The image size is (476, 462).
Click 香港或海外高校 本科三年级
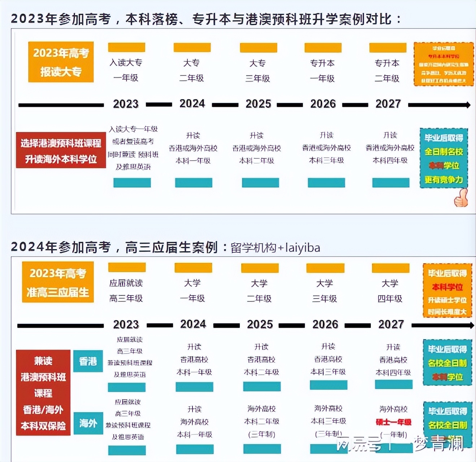click(326, 154)
